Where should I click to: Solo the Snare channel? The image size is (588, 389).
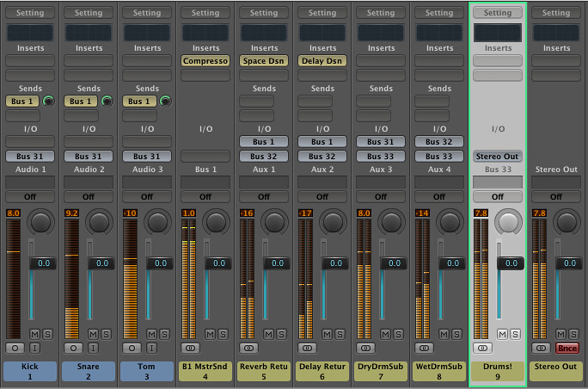(x=105, y=333)
